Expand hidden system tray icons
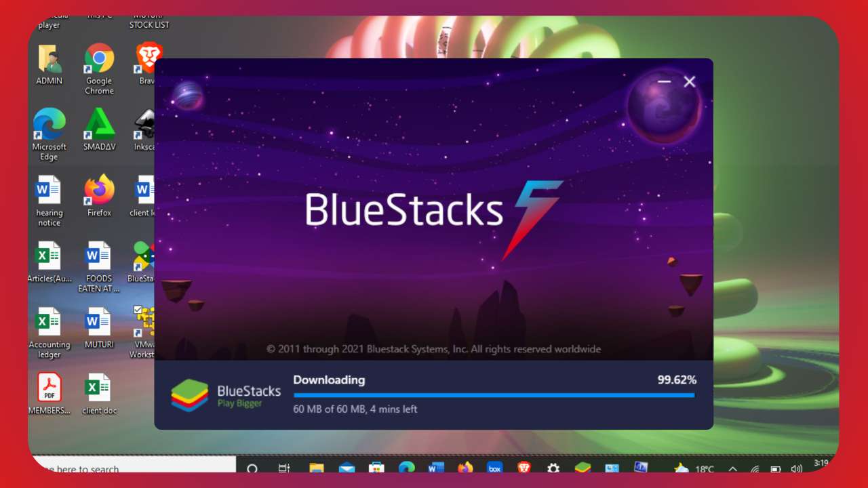The width and height of the screenshot is (868, 488). [733, 468]
